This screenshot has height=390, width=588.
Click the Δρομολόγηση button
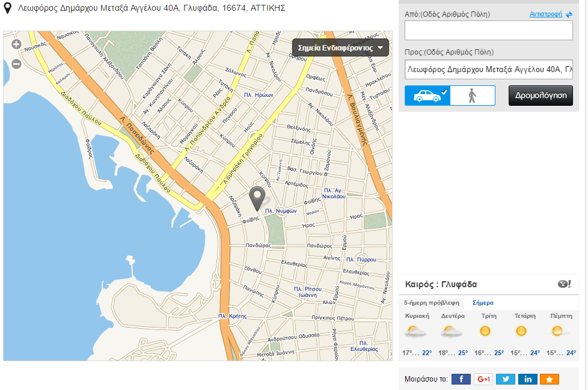(541, 96)
